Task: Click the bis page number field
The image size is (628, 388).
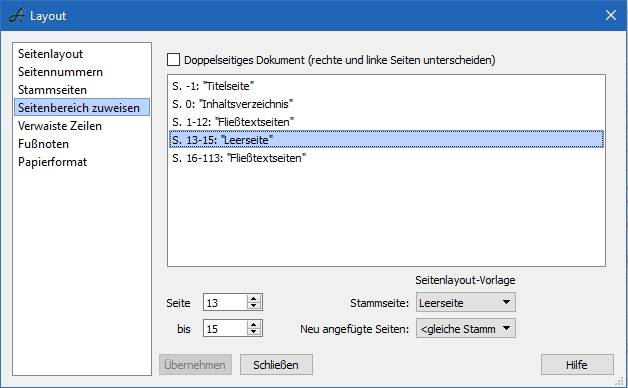Action: point(225,328)
